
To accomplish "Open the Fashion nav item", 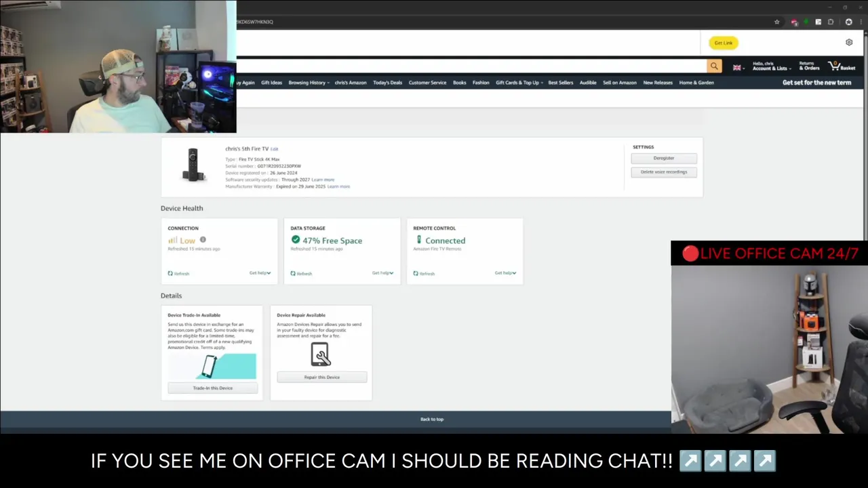I will (481, 83).
